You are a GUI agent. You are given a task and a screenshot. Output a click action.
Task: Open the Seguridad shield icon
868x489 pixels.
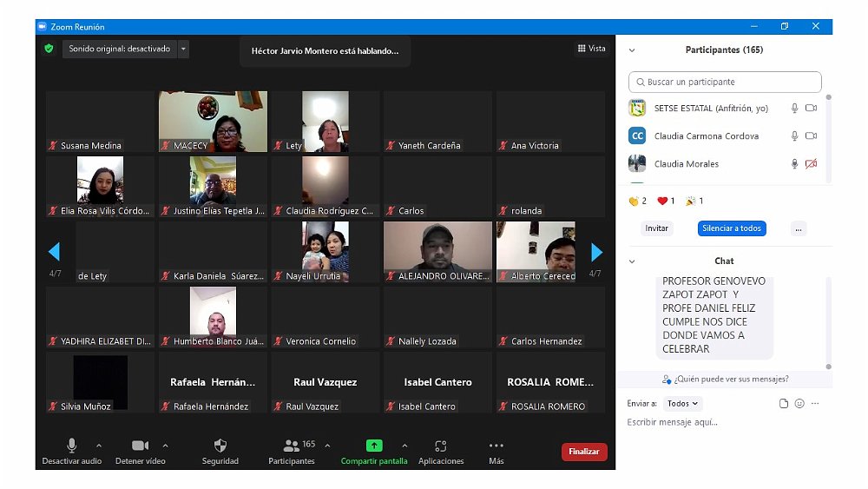pos(220,446)
